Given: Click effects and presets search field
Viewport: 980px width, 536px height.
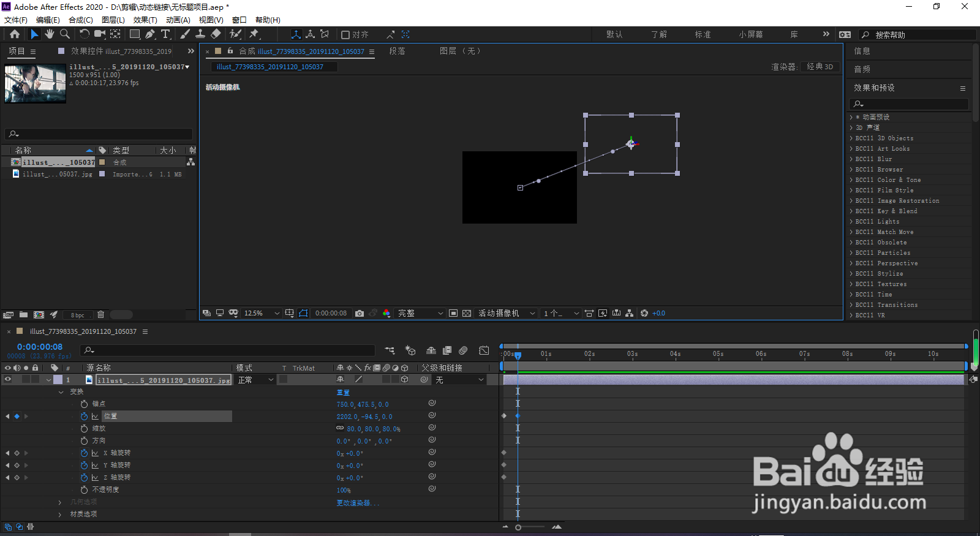Looking at the screenshot, I should [910, 104].
